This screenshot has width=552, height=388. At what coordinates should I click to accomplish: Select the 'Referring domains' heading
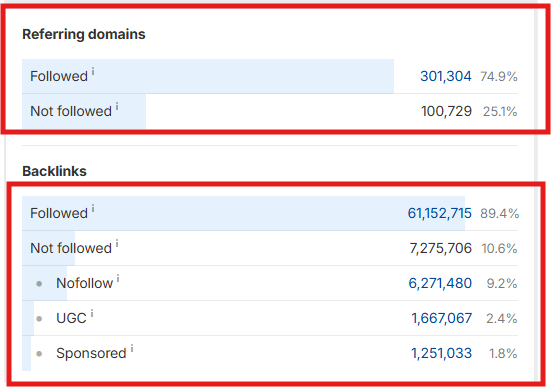[84, 35]
